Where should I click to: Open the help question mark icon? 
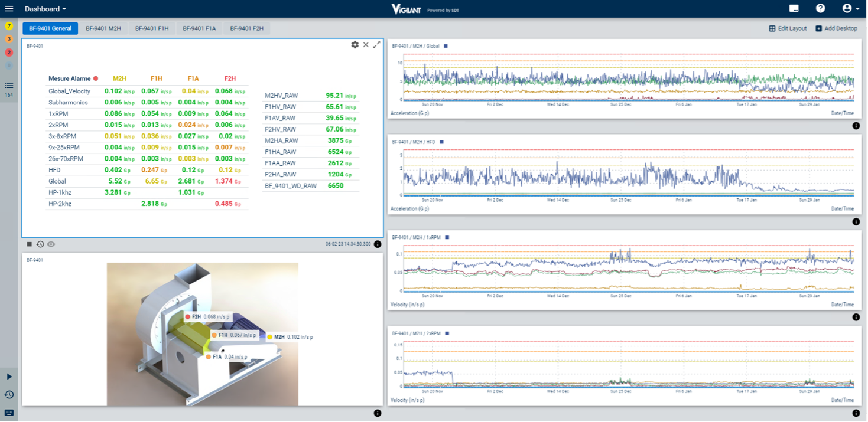[x=820, y=8]
